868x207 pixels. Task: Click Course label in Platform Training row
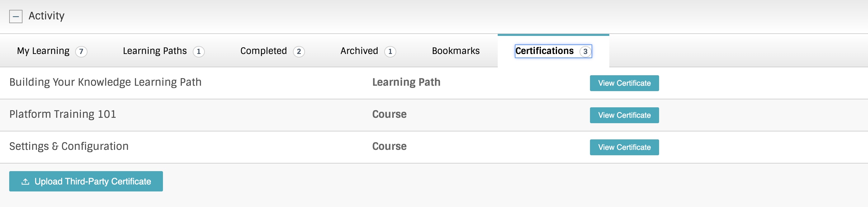[x=390, y=115]
